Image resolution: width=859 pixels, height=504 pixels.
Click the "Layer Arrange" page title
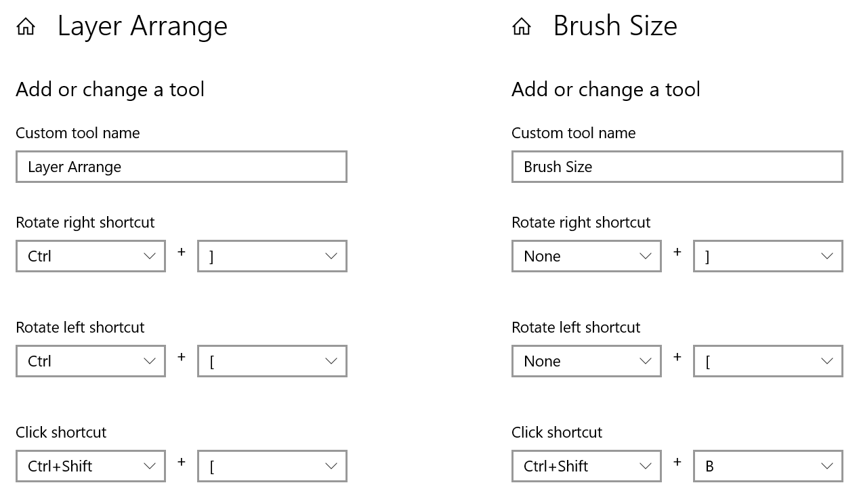pos(142,26)
